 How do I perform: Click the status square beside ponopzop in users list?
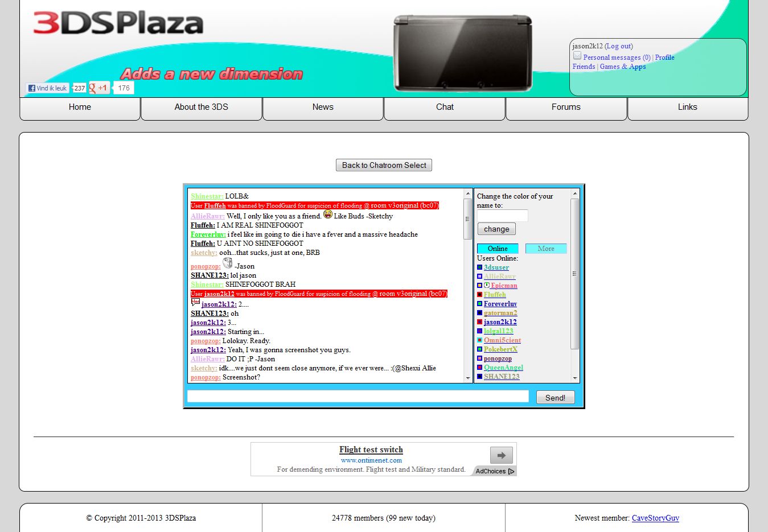click(479, 358)
